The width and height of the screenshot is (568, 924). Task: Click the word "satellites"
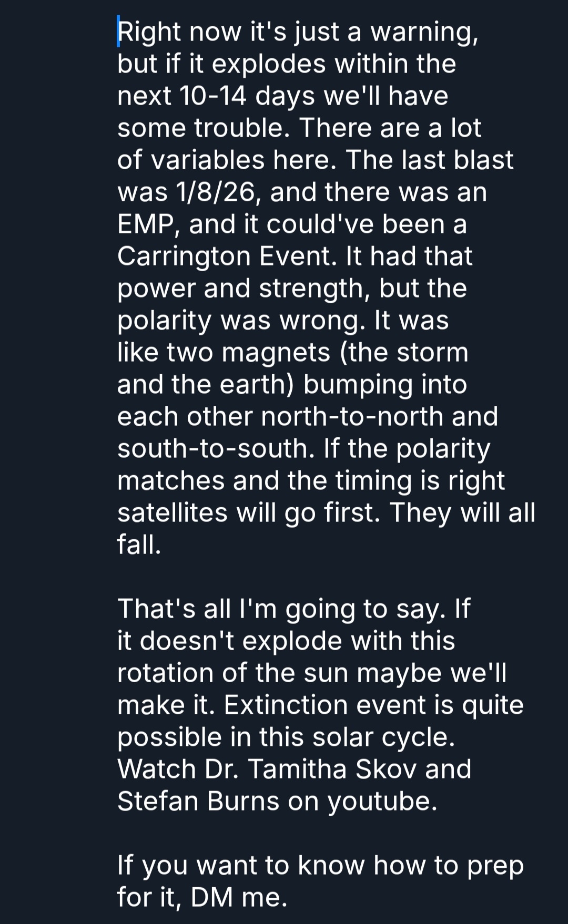tap(172, 513)
